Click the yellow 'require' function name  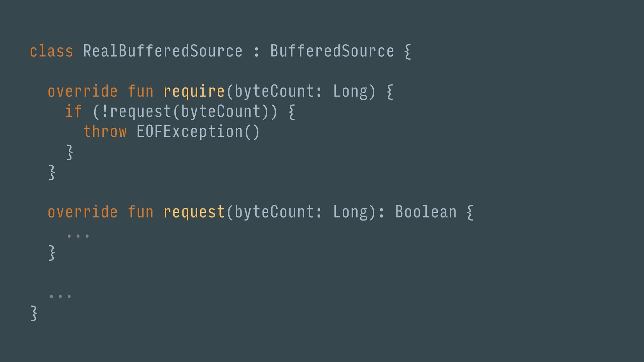pyautogui.click(x=194, y=92)
